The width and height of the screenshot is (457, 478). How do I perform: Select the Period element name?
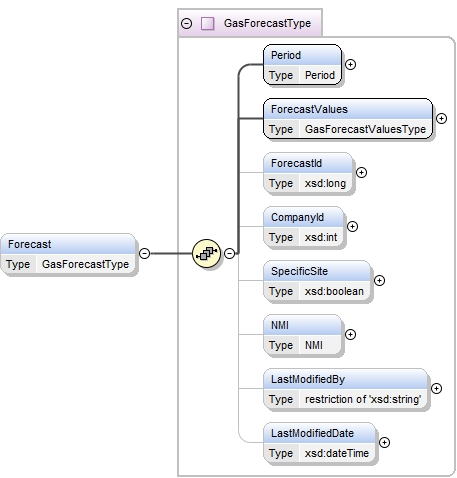[286, 55]
